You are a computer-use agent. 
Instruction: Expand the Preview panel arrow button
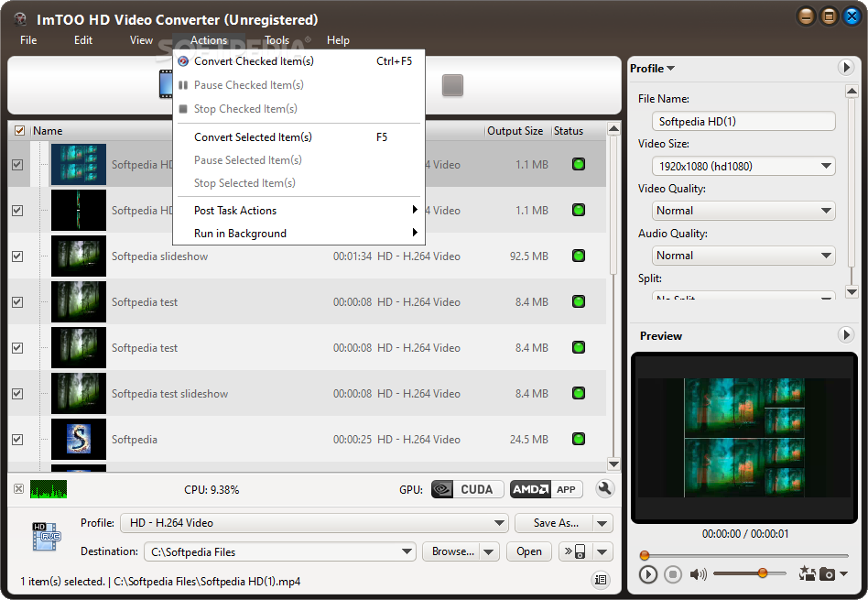click(845, 335)
